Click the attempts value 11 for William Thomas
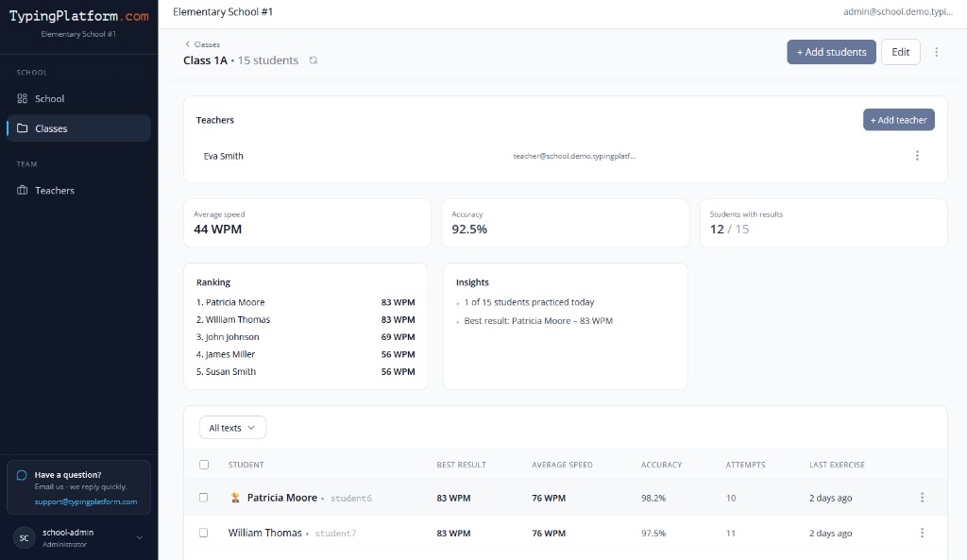The height and width of the screenshot is (560, 967). 731,533
